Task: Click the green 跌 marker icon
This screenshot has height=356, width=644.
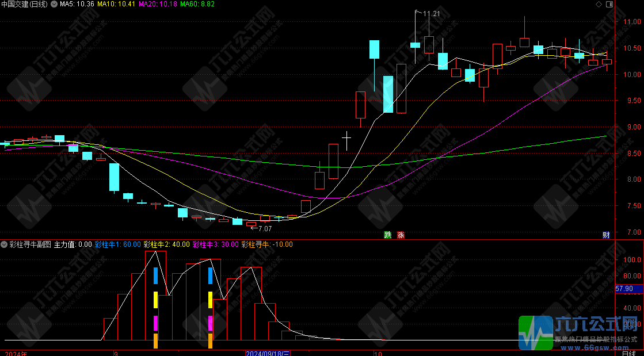Action: coord(388,235)
